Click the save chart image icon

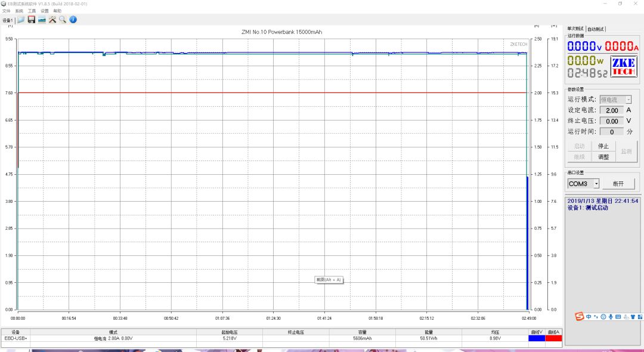[x=42, y=20]
